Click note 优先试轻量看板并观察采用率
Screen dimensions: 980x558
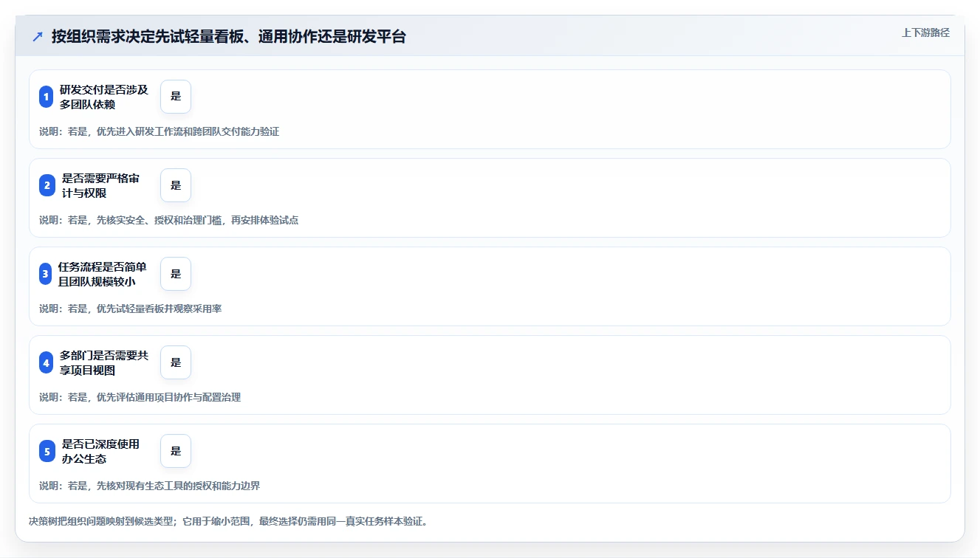coord(131,309)
